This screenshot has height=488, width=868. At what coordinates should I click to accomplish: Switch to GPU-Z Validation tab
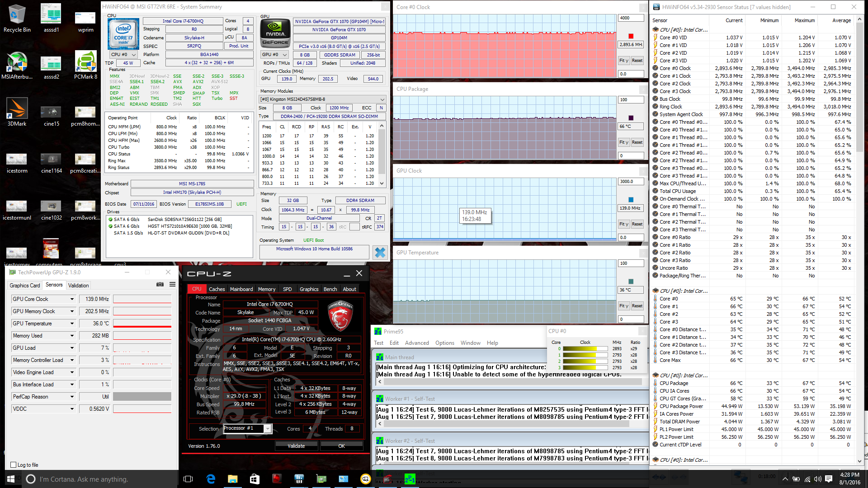click(x=78, y=286)
